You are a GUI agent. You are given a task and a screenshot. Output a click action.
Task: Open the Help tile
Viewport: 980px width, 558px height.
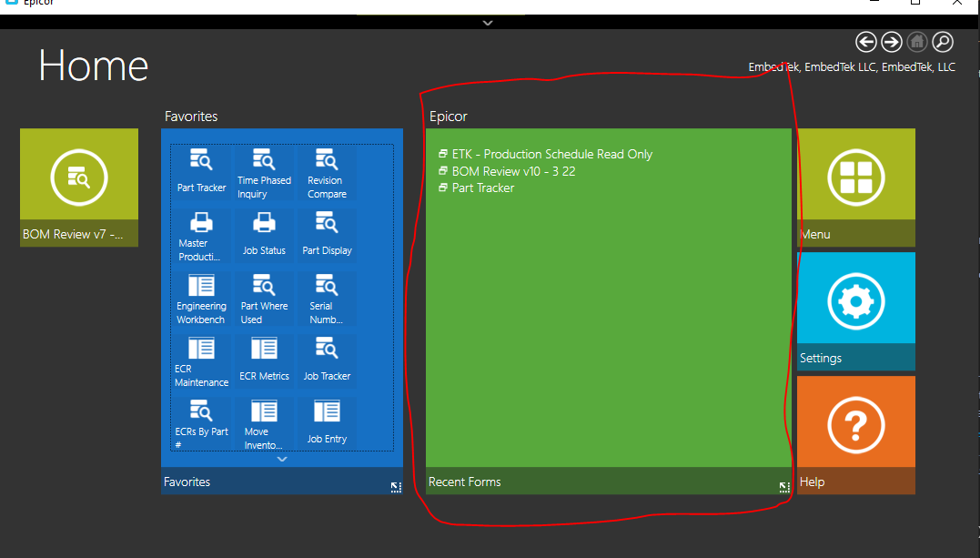[855, 435]
